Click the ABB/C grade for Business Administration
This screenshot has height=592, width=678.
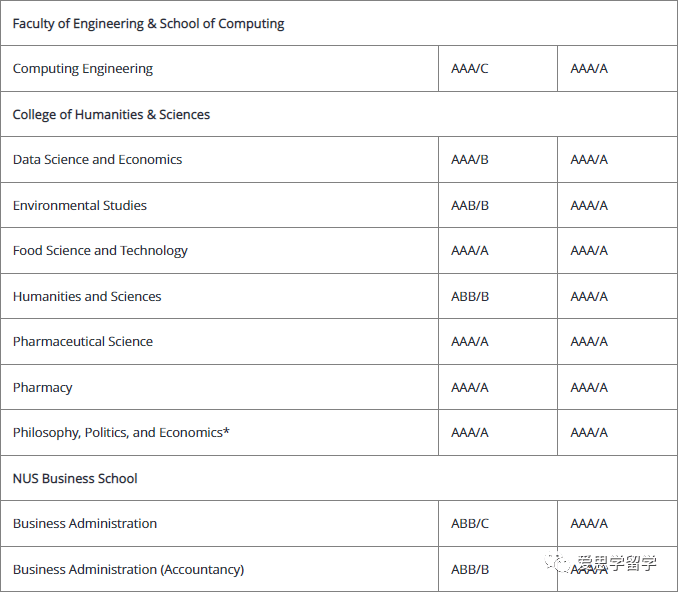(x=470, y=524)
